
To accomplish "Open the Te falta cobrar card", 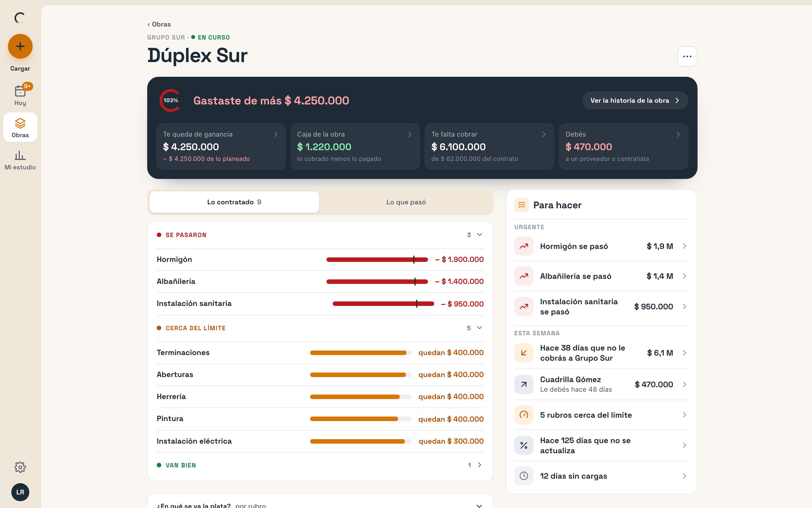I will coord(489,146).
